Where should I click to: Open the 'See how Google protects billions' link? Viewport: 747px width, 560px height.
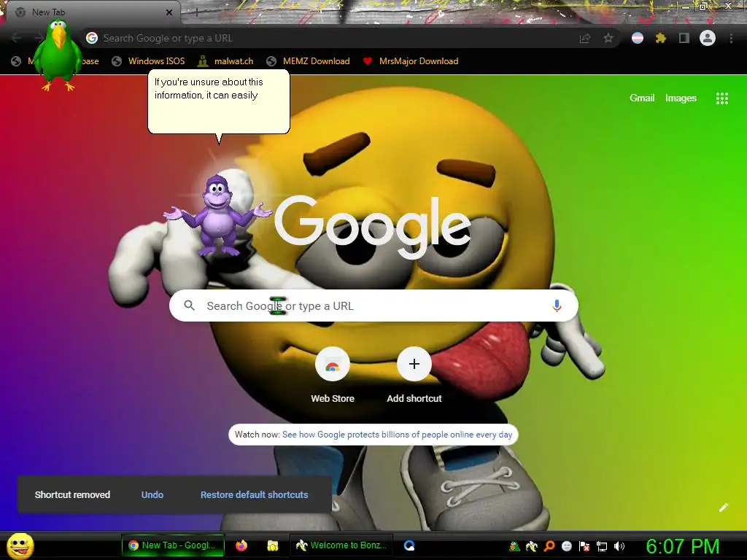[x=397, y=435]
